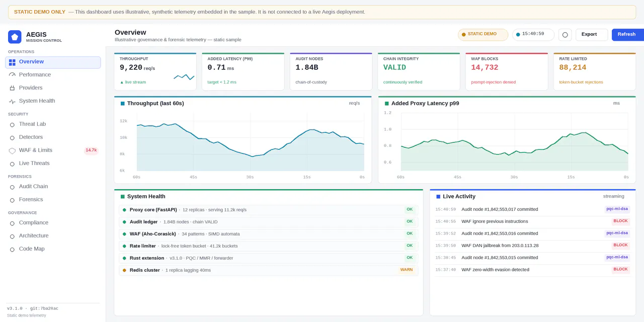The height and width of the screenshot is (322, 644).
Task: Click the 'Proxy core (FastAPI)' row label
Action: [153, 210]
